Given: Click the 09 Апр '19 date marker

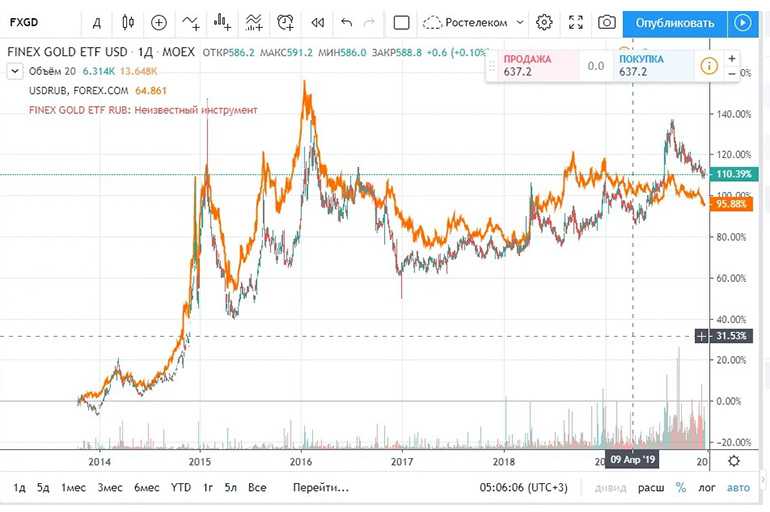Looking at the screenshot, I should point(632,460).
